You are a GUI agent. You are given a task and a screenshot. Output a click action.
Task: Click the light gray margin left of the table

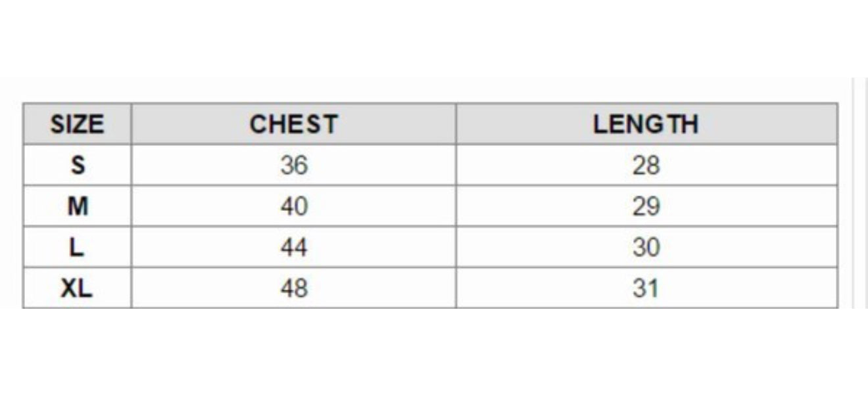click(x=11, y=197)
